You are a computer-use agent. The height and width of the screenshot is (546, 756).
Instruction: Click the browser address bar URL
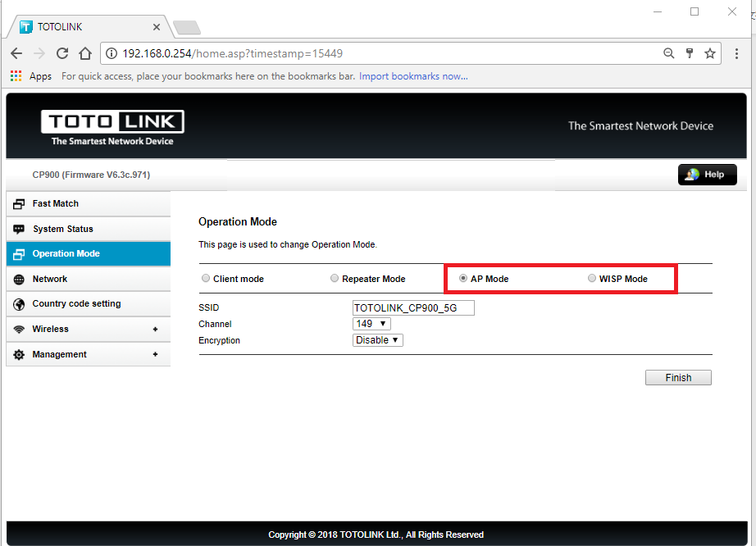(x=232, y=53)
